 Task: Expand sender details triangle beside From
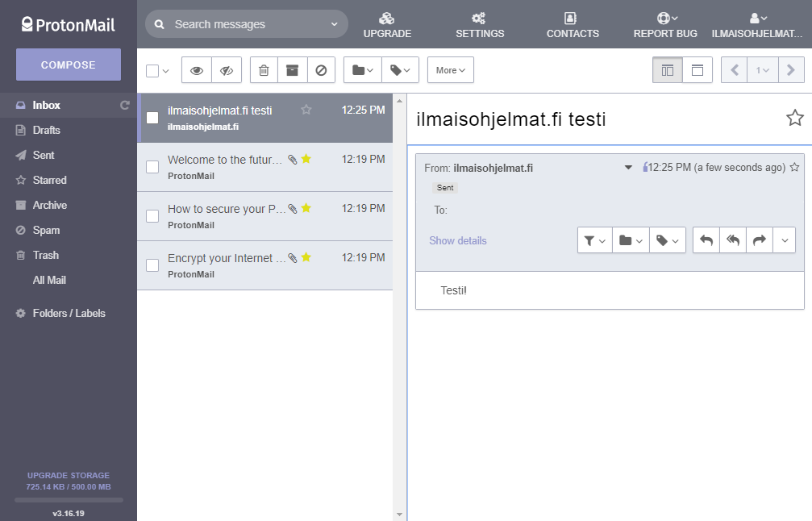pos(628,167)
